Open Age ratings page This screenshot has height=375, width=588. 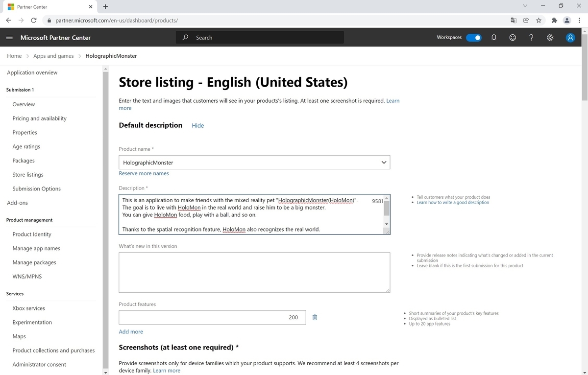click(x=26, y=146)
